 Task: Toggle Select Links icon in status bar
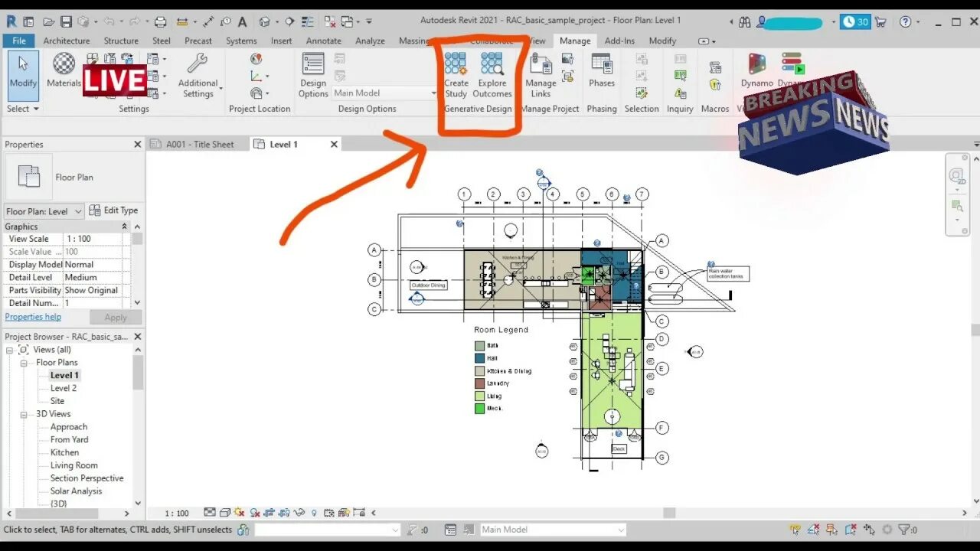(795, 530)
